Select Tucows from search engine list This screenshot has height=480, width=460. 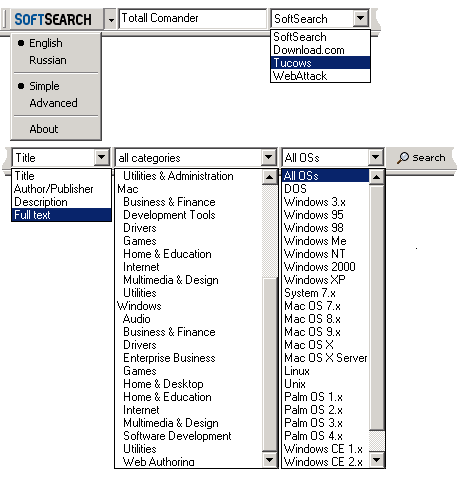tap(320, 63)
